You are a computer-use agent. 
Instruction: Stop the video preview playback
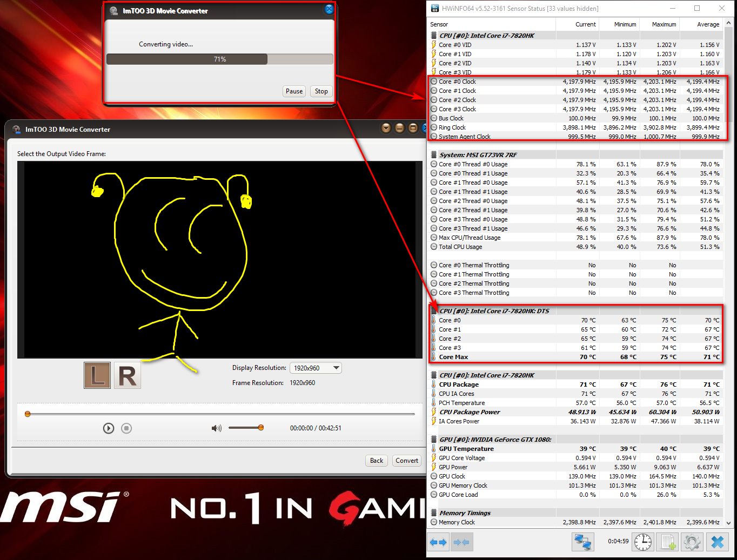126,428
